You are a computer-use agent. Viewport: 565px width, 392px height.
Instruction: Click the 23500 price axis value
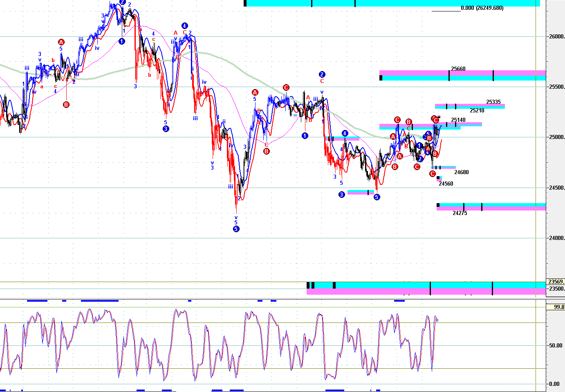pyautogui.click(x=557, y=289)
